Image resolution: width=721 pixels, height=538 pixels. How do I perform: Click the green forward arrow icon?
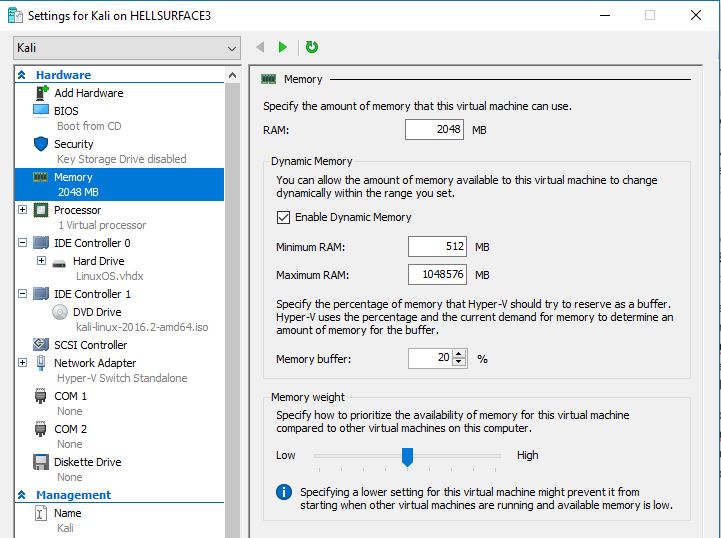pyautogui.click(x=283, y=47)
